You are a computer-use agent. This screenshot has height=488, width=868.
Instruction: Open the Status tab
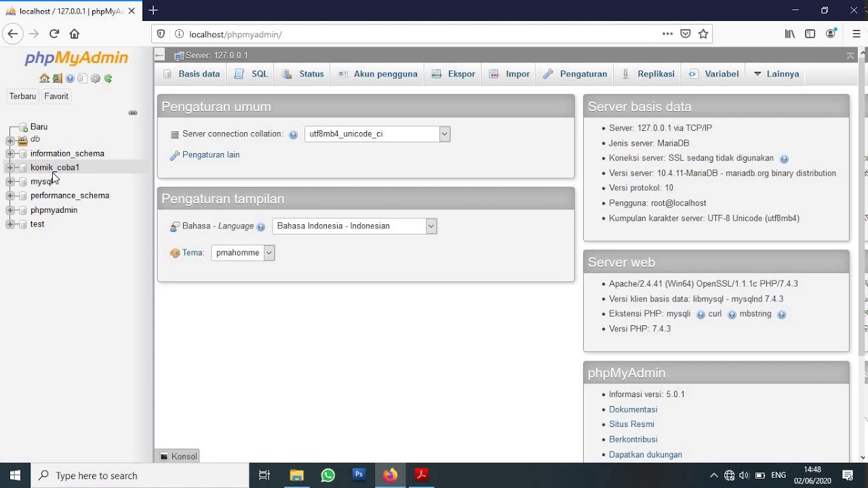[303, 74]
